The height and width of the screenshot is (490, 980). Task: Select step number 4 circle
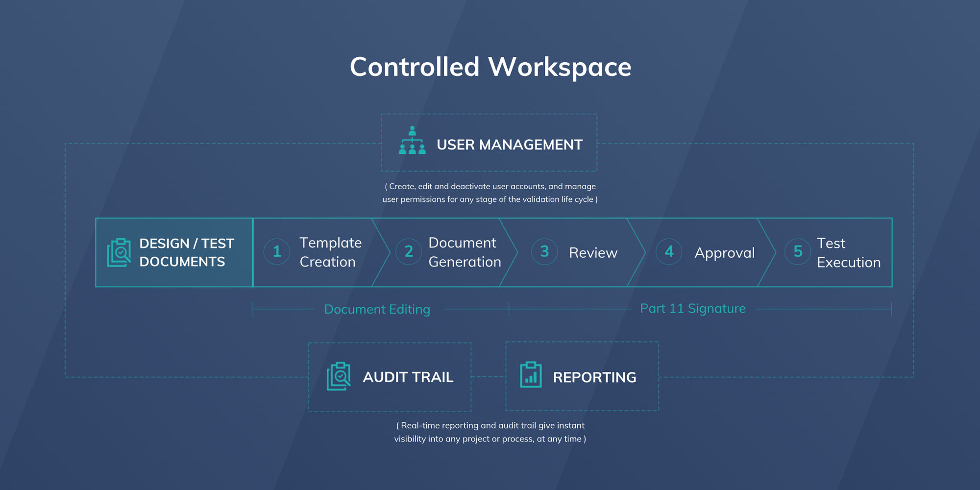pos(669,251)
